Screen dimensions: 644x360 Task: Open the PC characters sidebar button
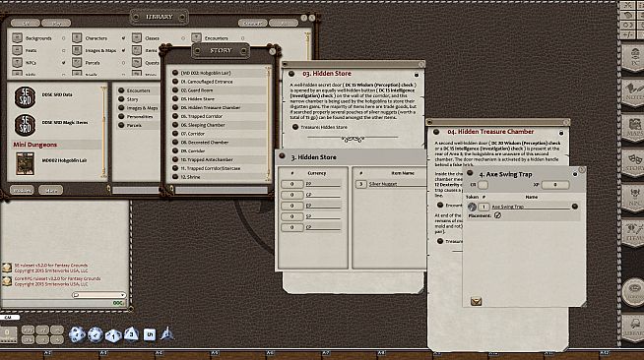pos(633,58)
